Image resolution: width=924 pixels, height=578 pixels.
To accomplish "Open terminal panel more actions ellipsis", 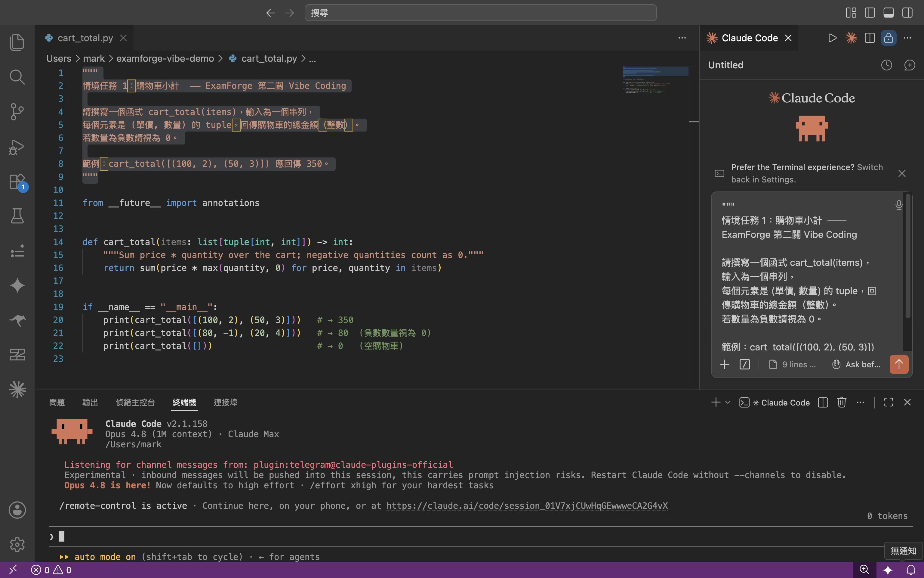I will coord(860,402).
